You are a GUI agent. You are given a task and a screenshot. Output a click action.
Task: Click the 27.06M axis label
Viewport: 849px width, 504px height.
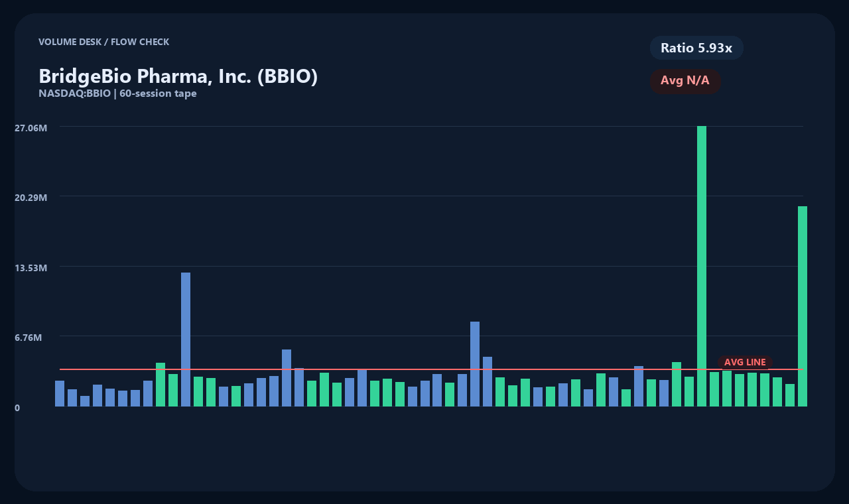31,127
